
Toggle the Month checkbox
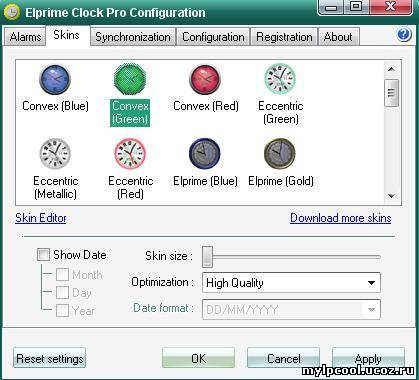(x=62, y=275)
